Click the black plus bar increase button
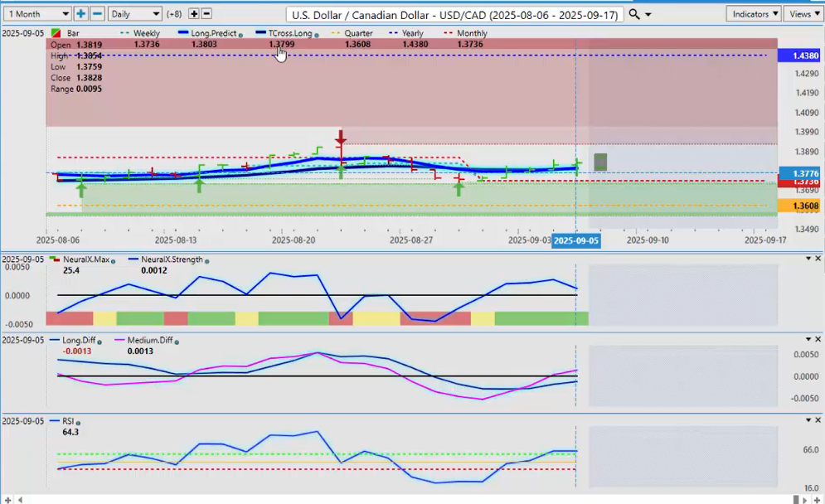The height and width of the screenshot is (504, 825). tap(194, 14)
